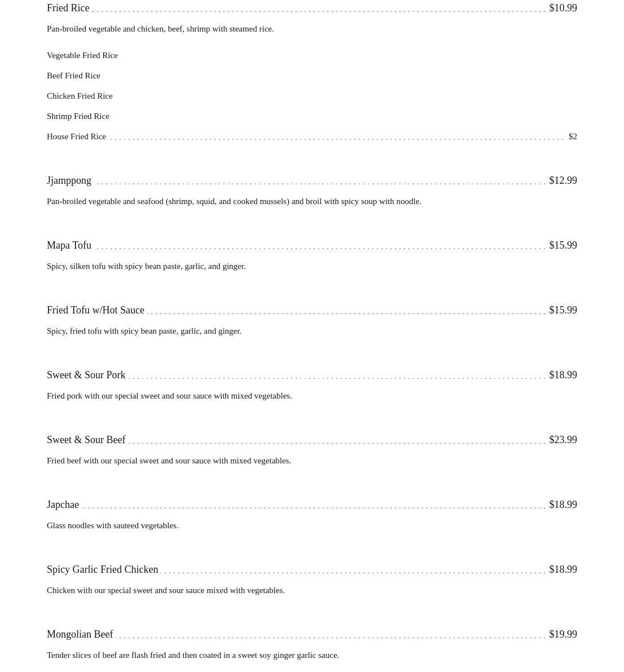Open the Jjamppong menu item
The image size is (624, 672).
pos(69,180)
